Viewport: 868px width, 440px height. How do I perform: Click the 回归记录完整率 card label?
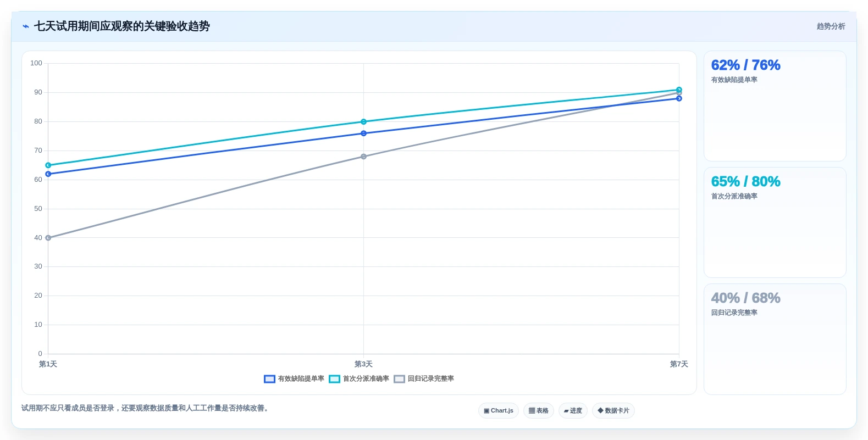(x=734, y=313)
